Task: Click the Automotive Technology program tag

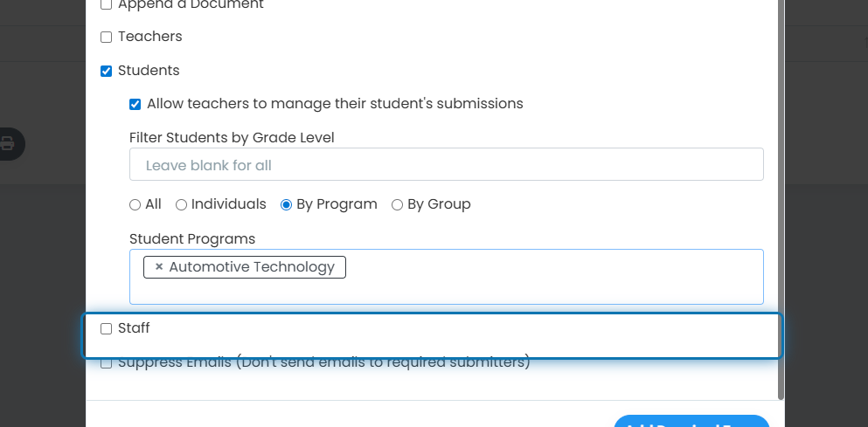Action: pyautogui.click(x=252, y=267)
